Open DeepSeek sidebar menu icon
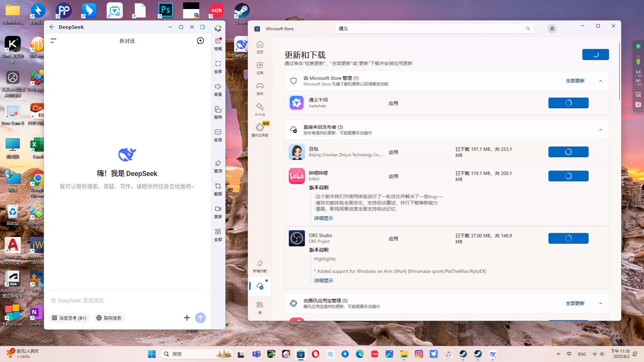The image size is (644, 362). (x=53, y=41)
